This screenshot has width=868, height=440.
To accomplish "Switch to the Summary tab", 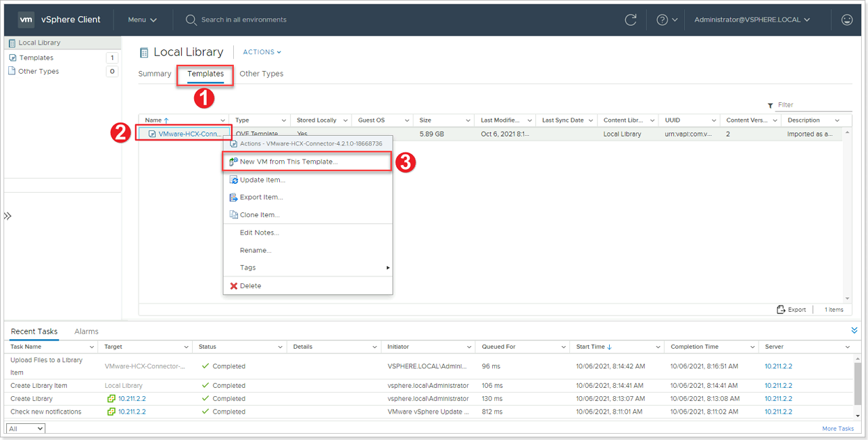I will pos(155,73).
